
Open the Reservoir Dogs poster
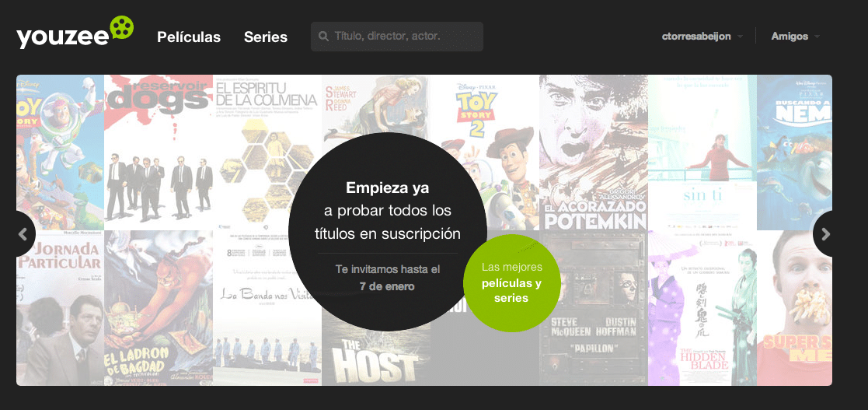point(159,152)
